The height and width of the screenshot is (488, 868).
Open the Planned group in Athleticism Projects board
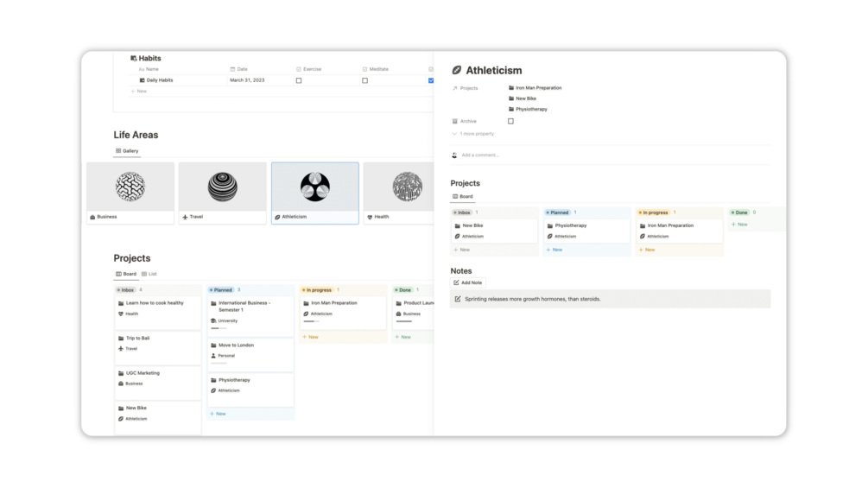pyautogui.click(x=557, y=212)
